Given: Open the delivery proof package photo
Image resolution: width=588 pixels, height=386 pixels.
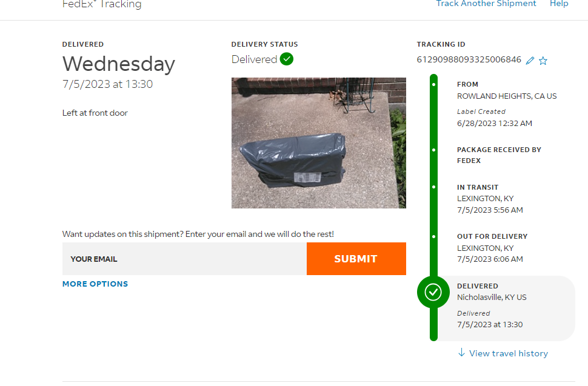Looking at the screenshot, I should point(318,142).
